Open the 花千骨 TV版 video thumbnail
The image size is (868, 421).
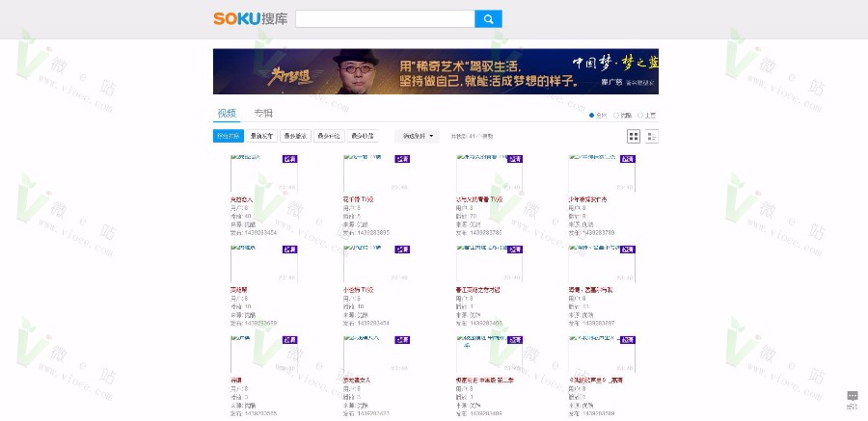(376, 173)
